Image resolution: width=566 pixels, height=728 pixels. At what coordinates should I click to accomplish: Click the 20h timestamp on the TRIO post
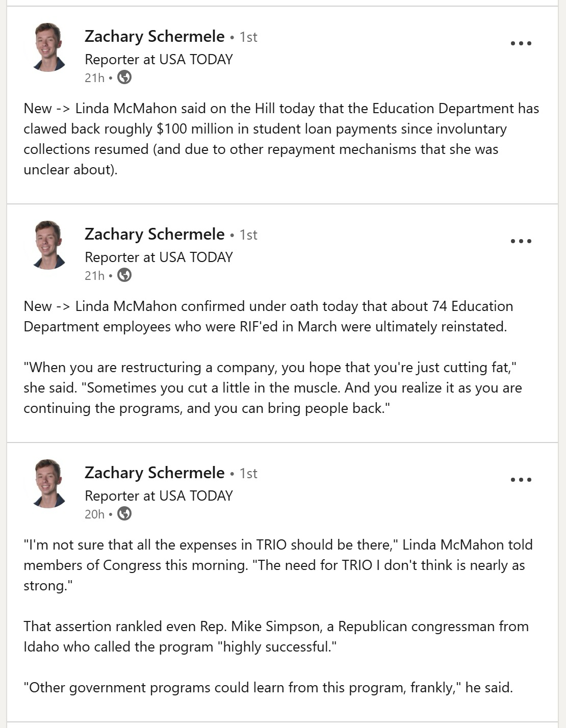94,514
